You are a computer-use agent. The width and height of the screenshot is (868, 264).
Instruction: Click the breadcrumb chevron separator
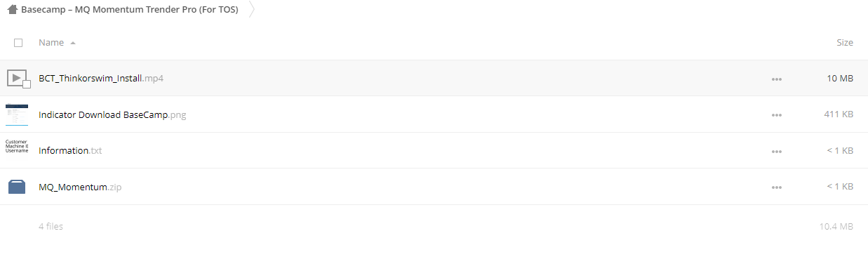coord(252,10)
